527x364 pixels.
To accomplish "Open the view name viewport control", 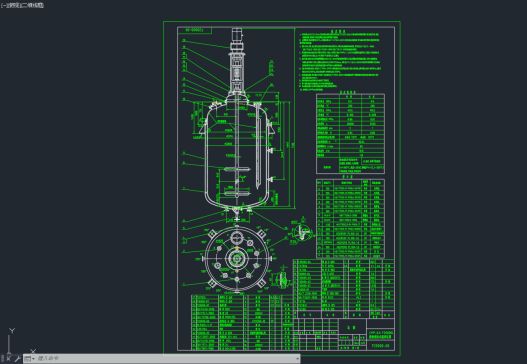I will tap(13, 5).
